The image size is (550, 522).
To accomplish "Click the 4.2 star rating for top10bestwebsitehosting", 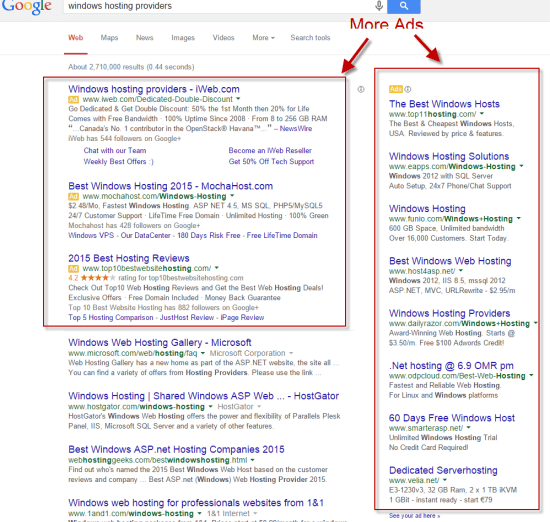I will pyautogui.click(x=92, y=278).
